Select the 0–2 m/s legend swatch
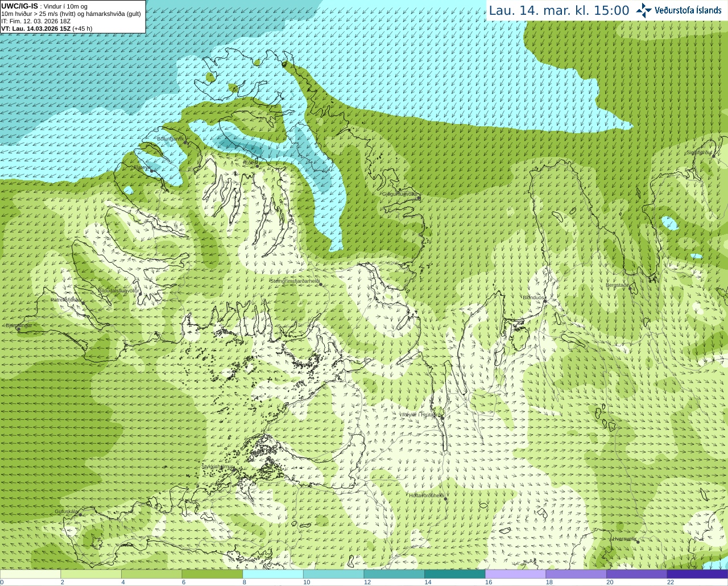 (x=30, y=574)
